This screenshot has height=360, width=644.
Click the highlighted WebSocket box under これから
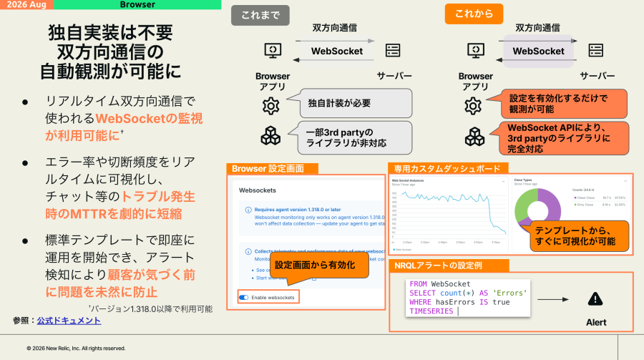[x=538, y=51]
